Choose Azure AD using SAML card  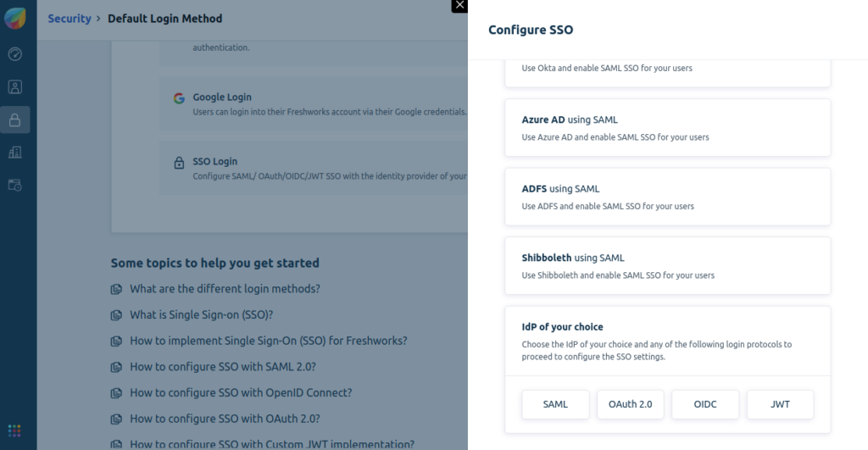(668, 127)
